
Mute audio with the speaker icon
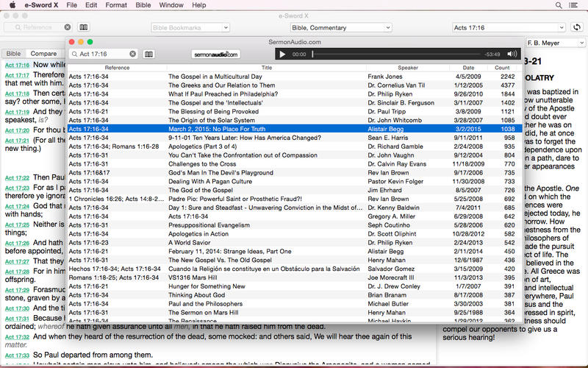(512, 54)
